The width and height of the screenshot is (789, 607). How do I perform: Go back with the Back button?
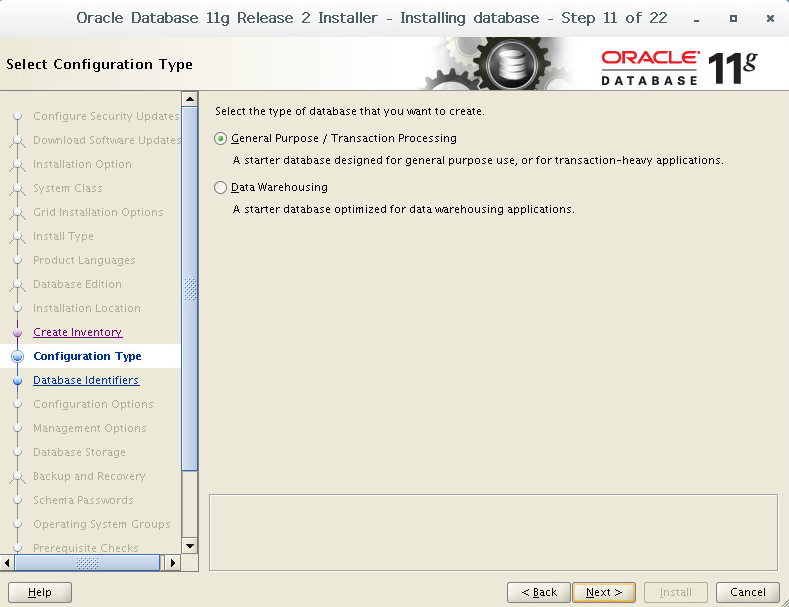point(539,592)
